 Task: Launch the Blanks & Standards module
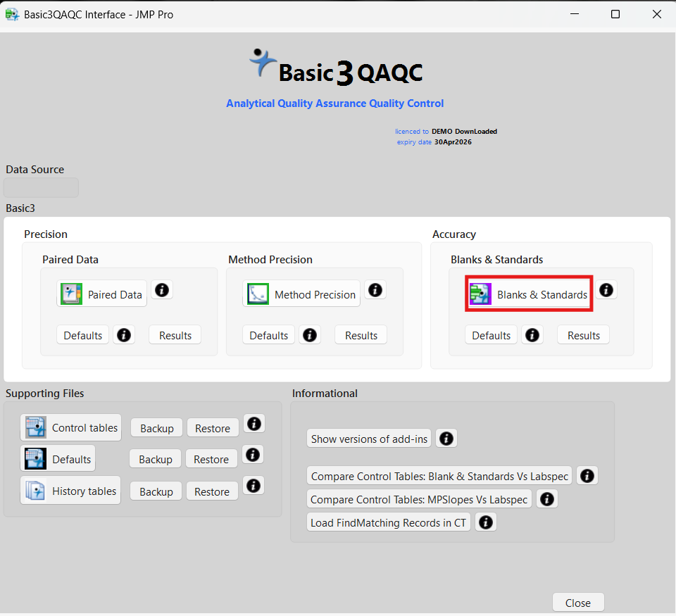pos(529,294)
